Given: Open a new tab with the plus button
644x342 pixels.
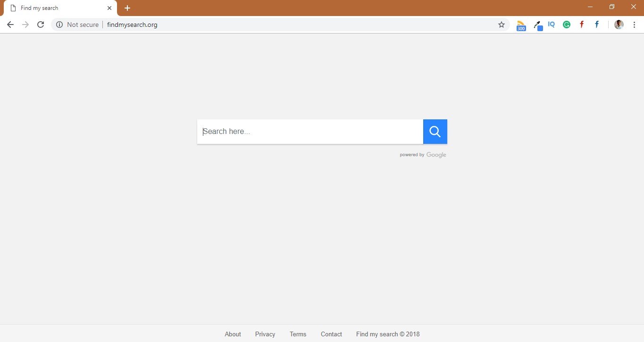Looking at the screenshot, I should click(127, 8).
